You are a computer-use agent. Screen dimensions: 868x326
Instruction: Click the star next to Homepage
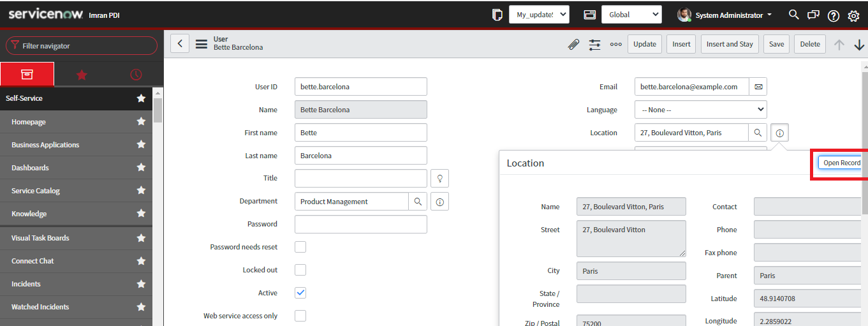pos(141,121)
